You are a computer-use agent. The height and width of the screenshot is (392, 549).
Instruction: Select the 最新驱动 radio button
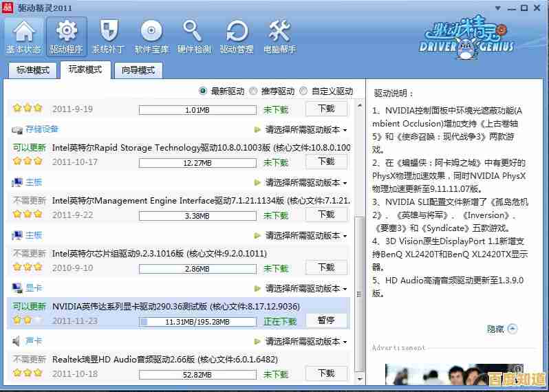[203, 91]
